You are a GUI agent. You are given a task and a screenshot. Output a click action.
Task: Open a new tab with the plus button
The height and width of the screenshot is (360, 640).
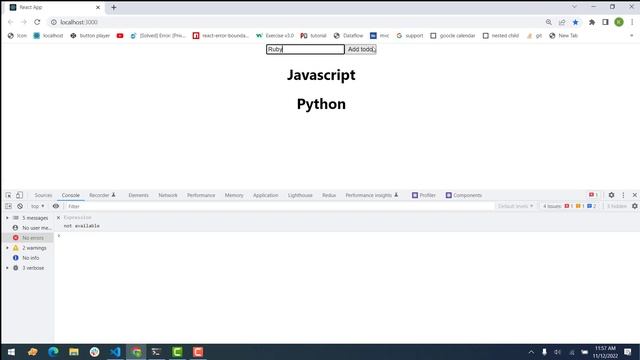pos(113,7)
